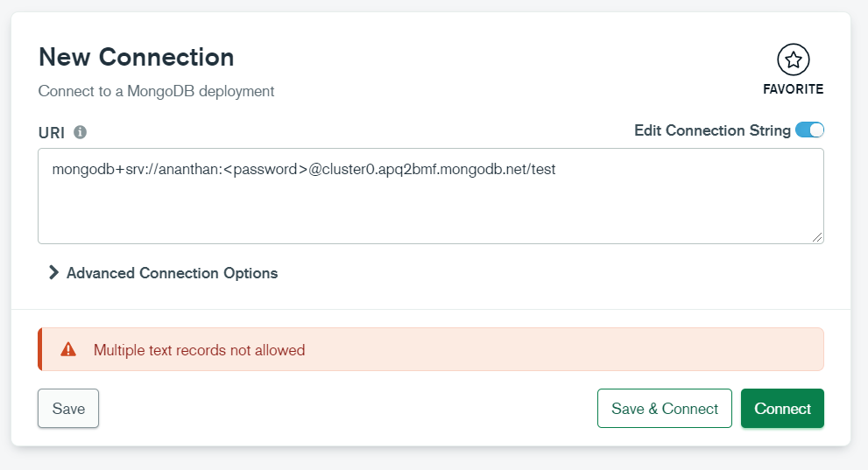Viewport: 868px width, 470px height.
Task: Click the Edit Connection String label
Action: click(712, 130)
